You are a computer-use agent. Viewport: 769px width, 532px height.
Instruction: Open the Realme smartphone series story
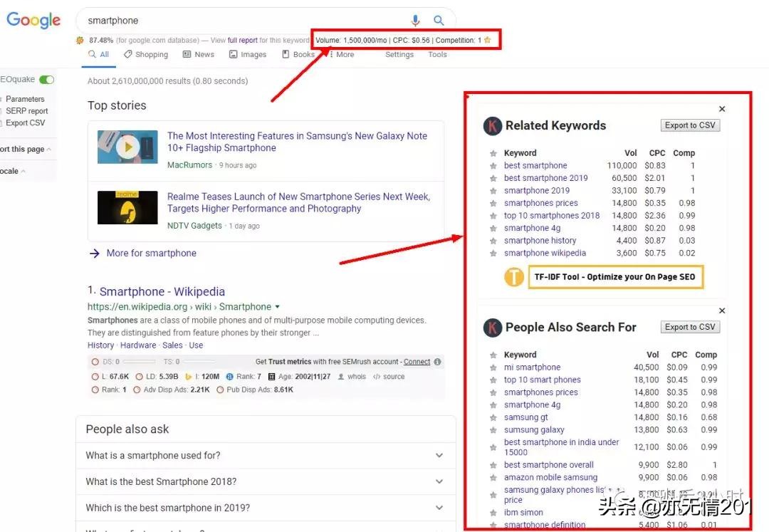pos(298,203)
